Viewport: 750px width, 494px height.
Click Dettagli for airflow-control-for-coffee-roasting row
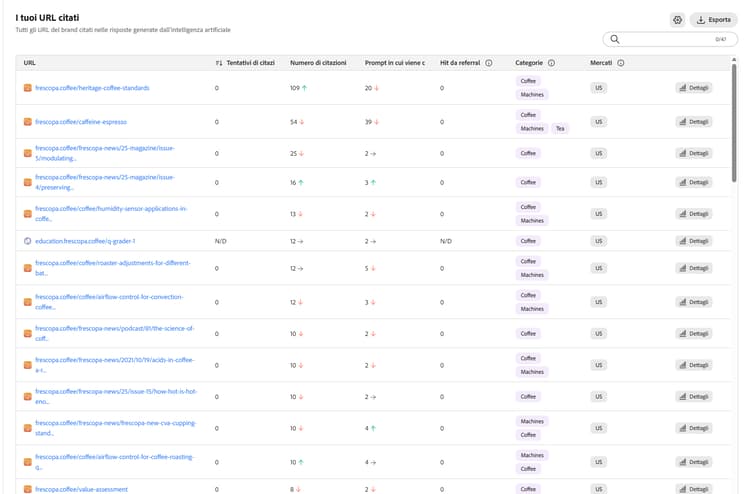click(x=694, y=462)
